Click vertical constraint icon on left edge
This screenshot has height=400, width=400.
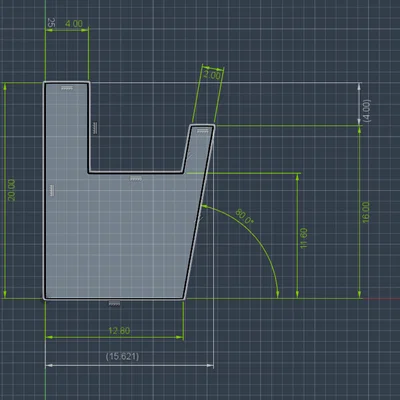tap(52, 191)
